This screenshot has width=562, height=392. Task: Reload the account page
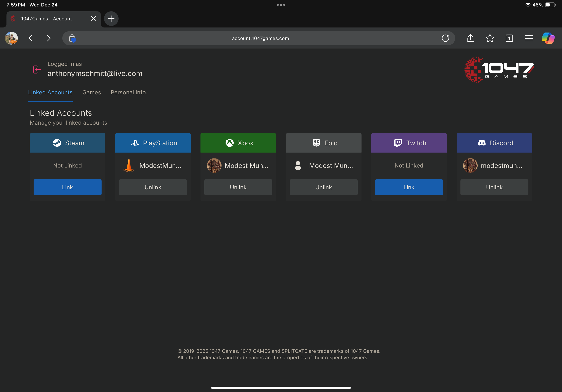click(x=445, y=38)
